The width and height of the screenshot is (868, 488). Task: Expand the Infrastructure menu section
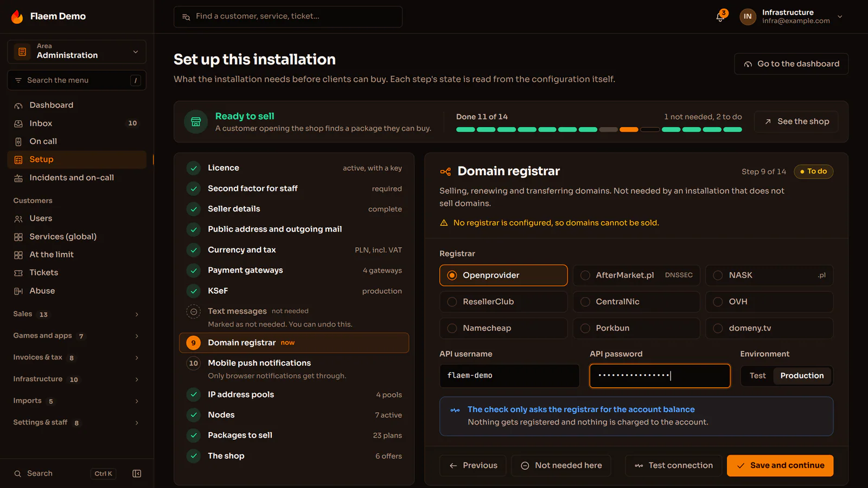pyautogui.click(x=76, y=380)
